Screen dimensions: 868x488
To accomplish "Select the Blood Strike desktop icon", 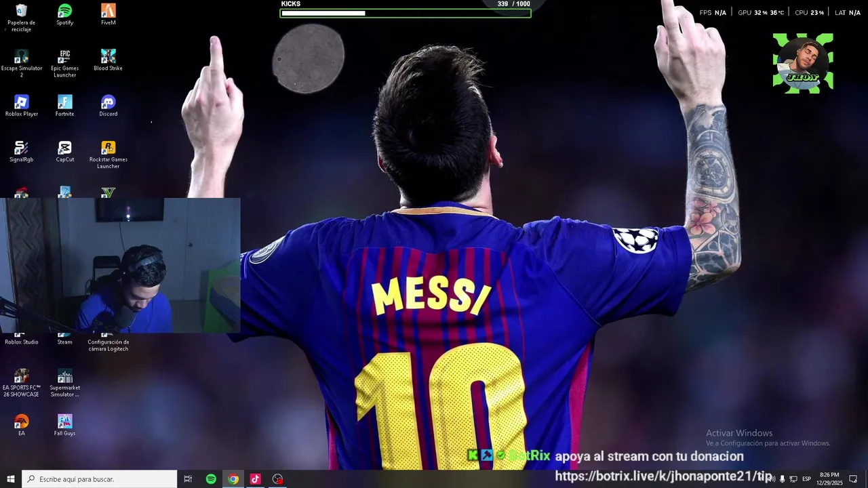I will 108,60.
